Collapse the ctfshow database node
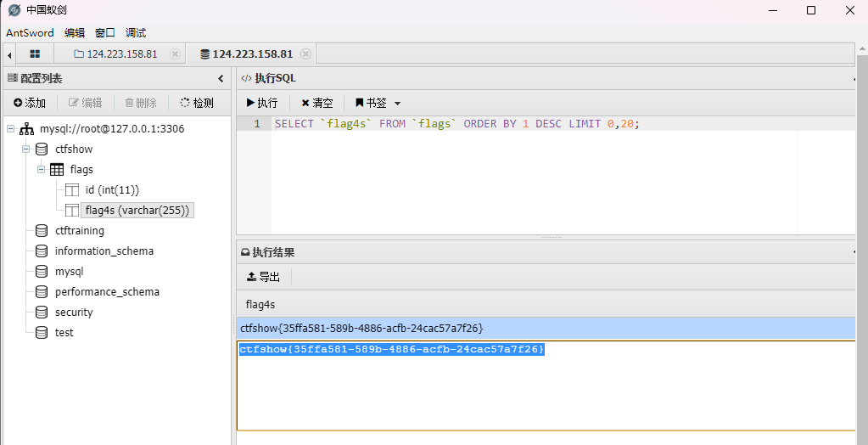The width and height of the screenshot is (868, 445). click(27, 149)
